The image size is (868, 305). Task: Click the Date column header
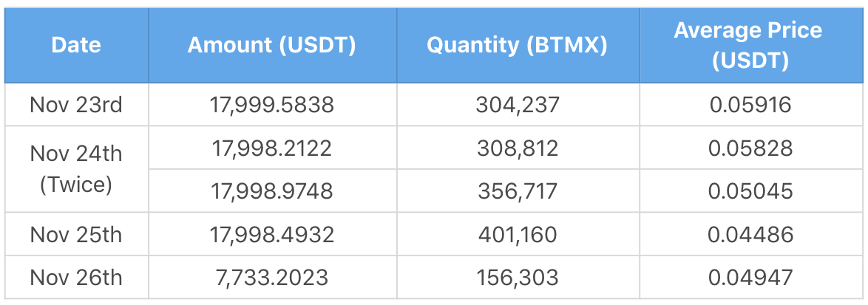pyautogui.click(x=76, y=45)
